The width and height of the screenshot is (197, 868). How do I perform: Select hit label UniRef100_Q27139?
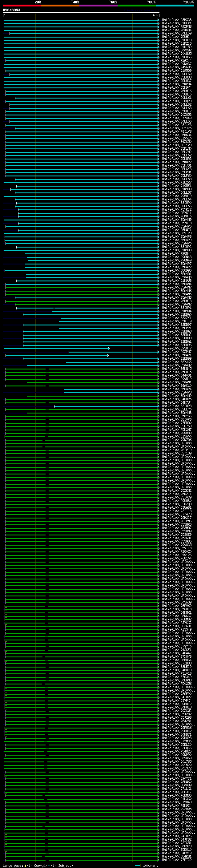[x=177, y=453]
